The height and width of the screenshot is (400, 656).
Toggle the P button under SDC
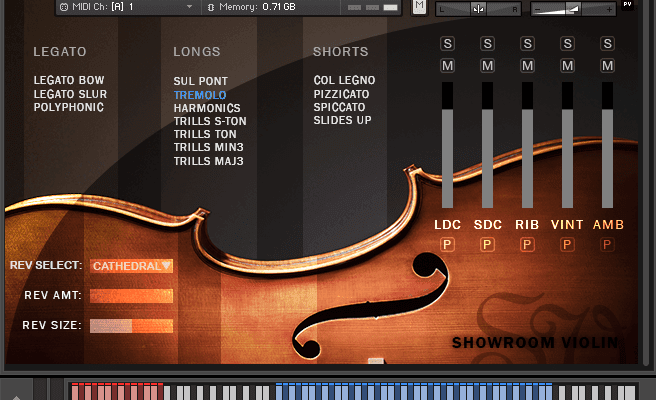tap(487, 244)
